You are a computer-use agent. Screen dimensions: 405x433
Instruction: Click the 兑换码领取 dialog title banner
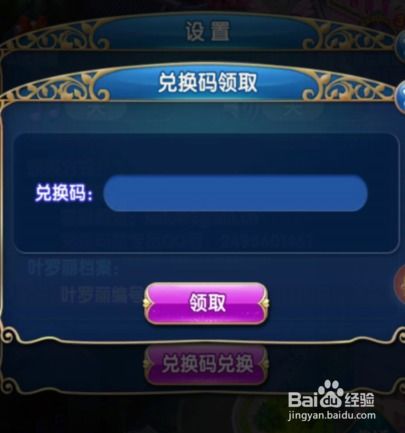(207, 83)
